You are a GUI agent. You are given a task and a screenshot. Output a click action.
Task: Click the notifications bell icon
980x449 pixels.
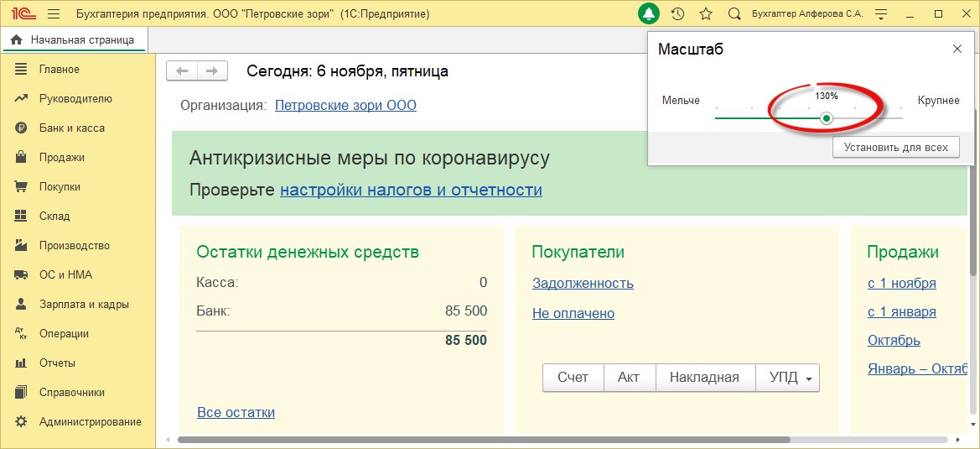click(648, 14)
